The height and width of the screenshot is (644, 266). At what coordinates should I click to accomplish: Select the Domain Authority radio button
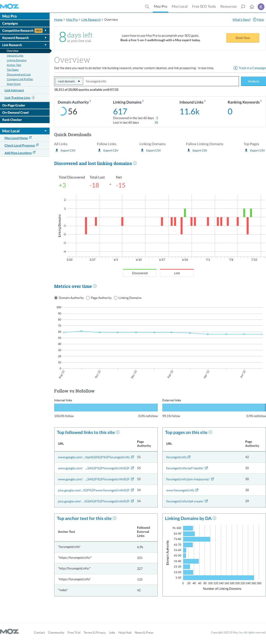56,298
